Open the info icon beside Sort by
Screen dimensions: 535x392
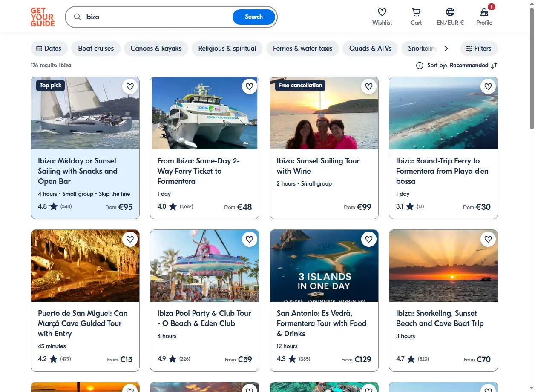(420, 66)
